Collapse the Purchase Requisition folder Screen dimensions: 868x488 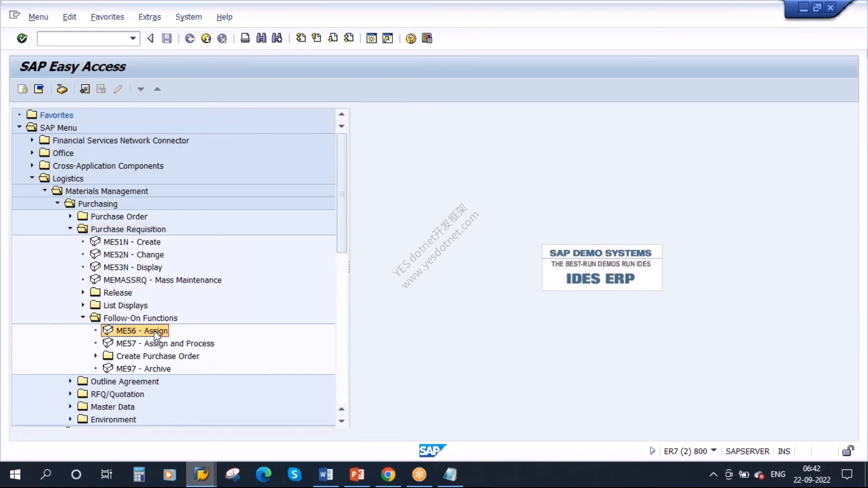pos(70,228)
